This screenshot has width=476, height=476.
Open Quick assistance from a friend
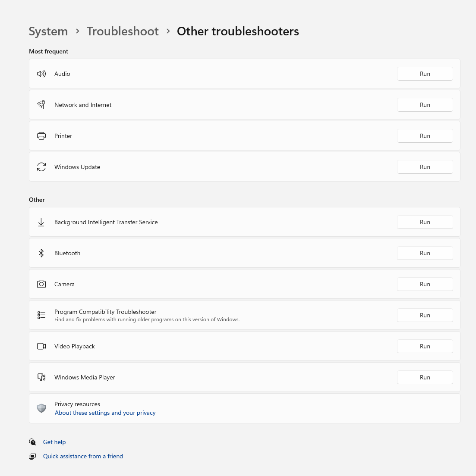[x=83, y=456]
